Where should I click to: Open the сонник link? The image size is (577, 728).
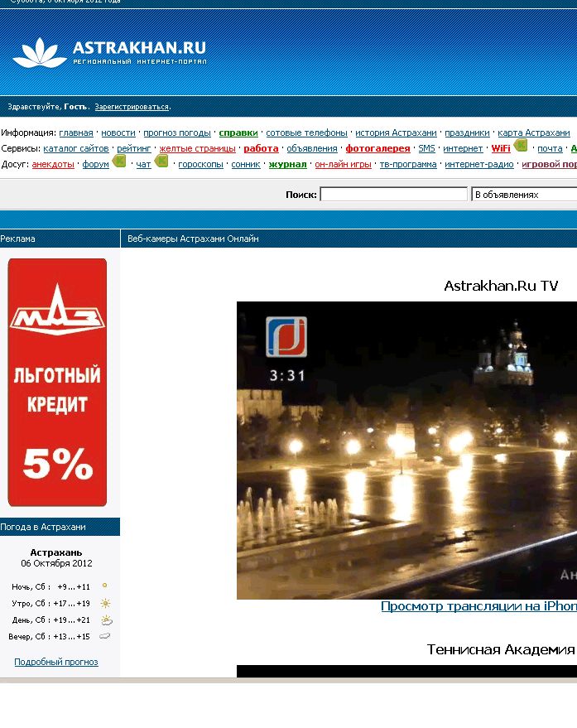pyautogui.click(x=246, y=164)
